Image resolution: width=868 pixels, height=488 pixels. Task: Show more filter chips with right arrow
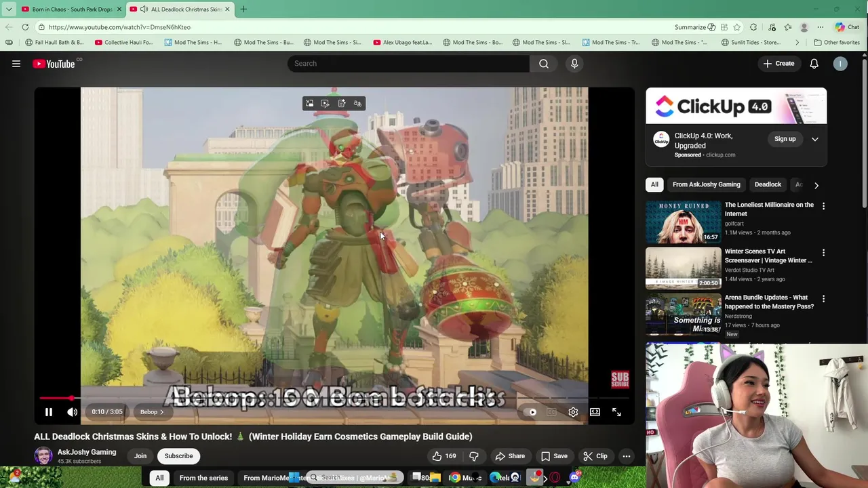click(x=816, y=185)
